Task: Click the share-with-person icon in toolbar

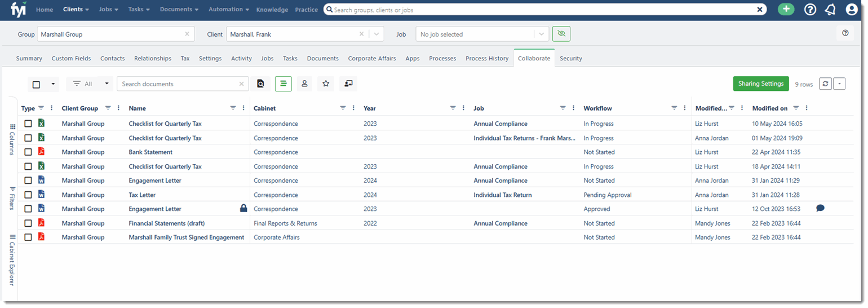Action: point(348,83)
